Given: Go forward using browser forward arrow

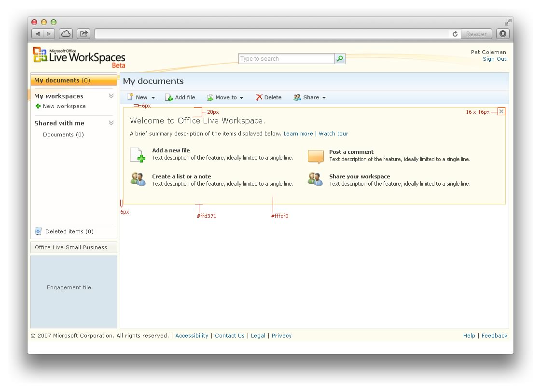Looking at the screenshot, I should click(49, 34).
